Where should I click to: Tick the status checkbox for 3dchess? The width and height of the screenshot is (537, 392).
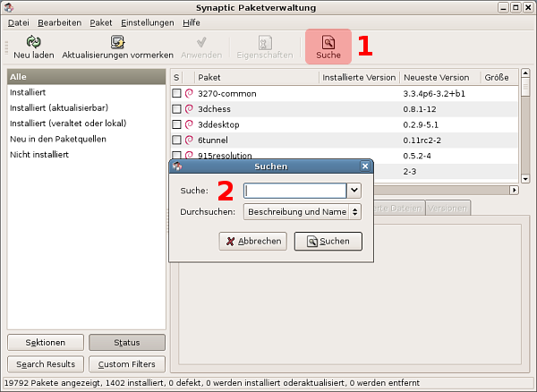(x=176, y=109)
